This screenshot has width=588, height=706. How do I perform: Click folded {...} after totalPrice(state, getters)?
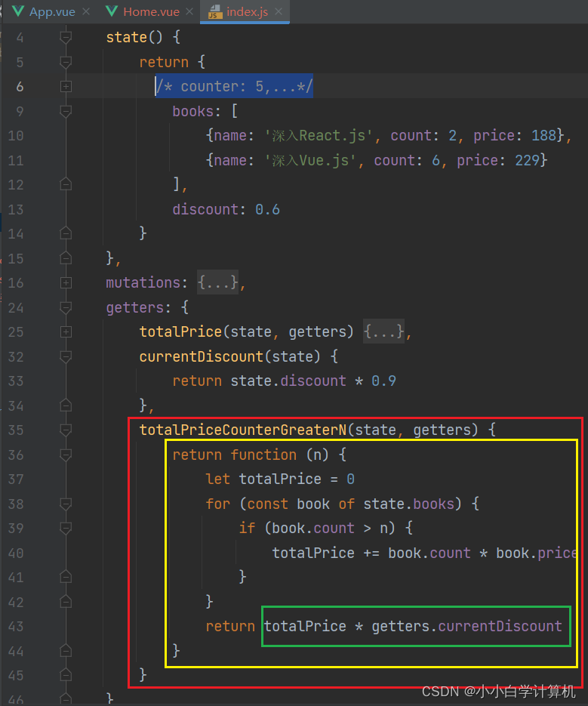click(x=383, y=331)
